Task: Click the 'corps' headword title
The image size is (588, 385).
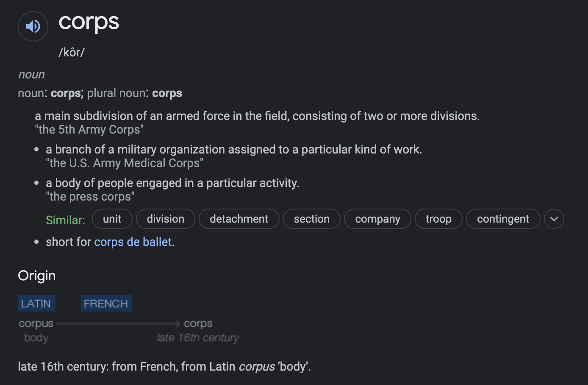Action: (x=89, y=22)
